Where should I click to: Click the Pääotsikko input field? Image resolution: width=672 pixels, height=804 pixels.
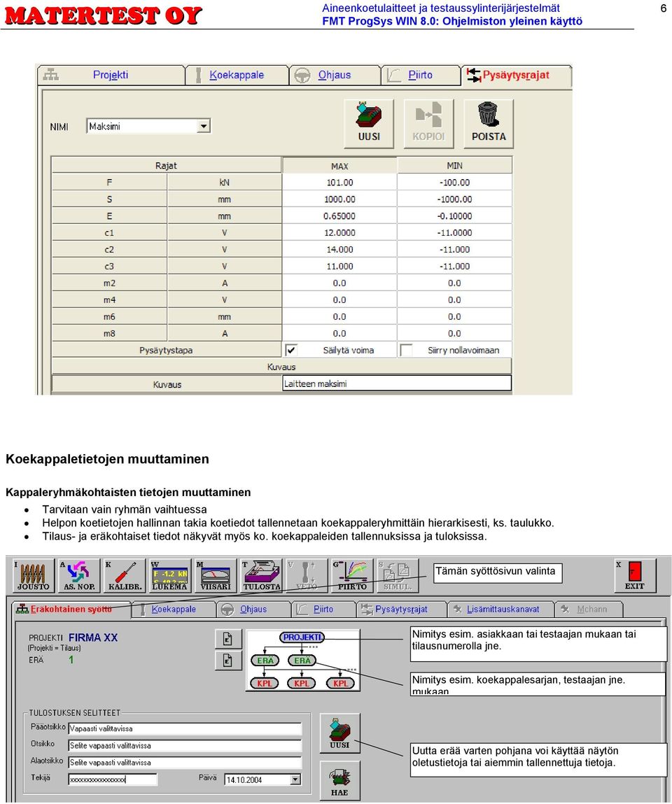pyautogui.click(x=185, y=728)
